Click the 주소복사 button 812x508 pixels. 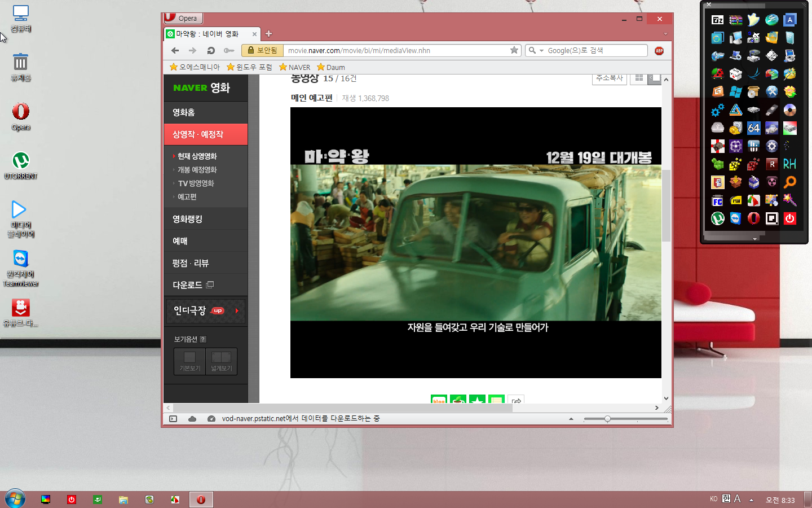tap(610, 78)
